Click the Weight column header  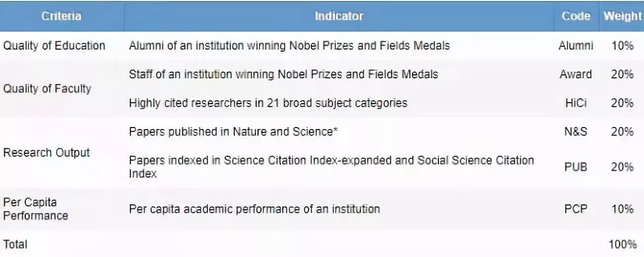coord(622,16)
